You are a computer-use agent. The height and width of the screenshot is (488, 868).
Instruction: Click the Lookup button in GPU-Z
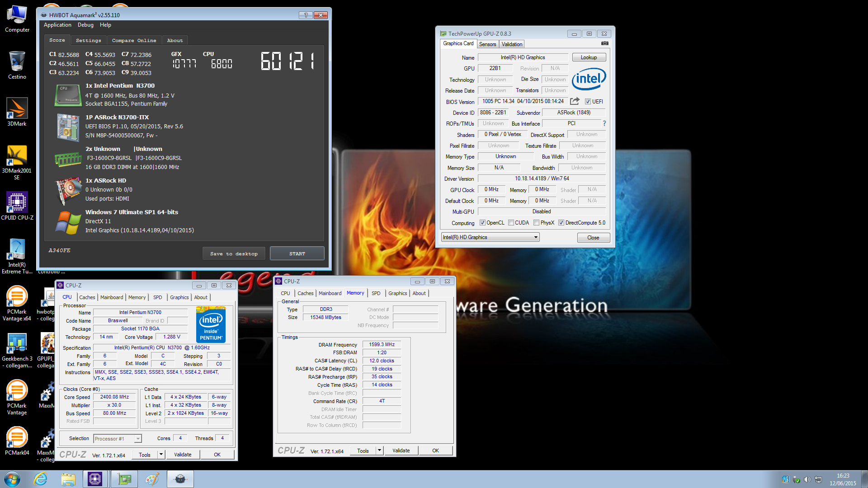pyautogui.click(x=589, y=57)
